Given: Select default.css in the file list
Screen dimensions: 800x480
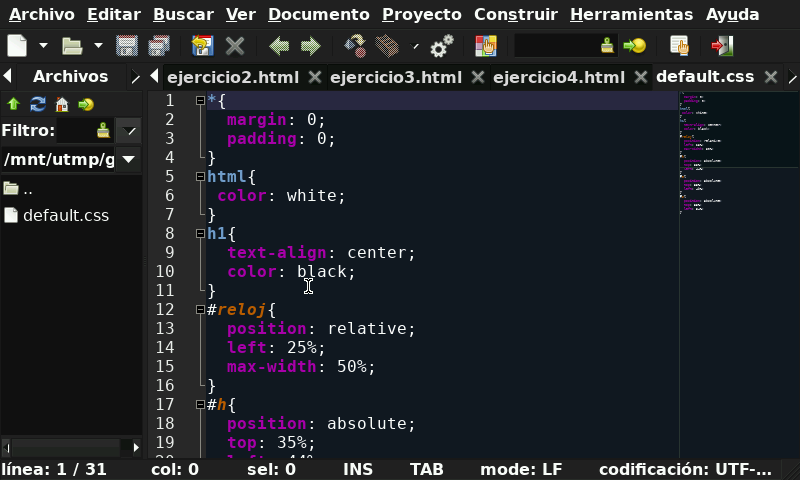Looking at the screenshot, I should tap(65, 215).
